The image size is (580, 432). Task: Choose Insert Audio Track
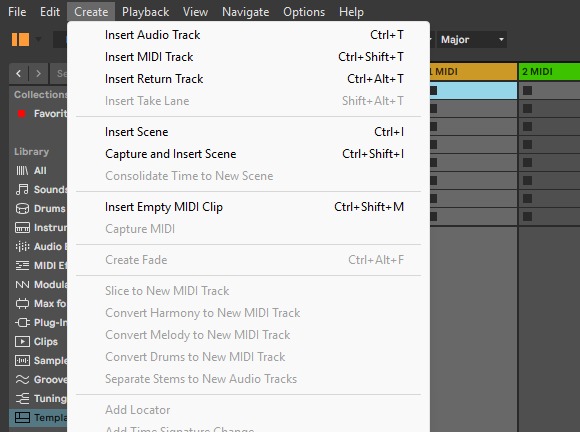[249, 35]
